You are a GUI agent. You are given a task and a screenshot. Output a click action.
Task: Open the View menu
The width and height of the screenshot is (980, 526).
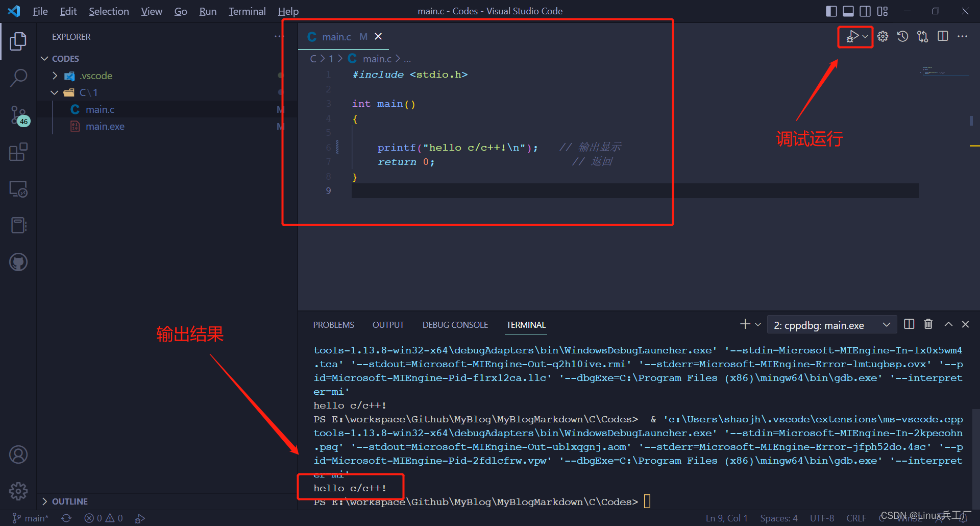pos(152,11)
